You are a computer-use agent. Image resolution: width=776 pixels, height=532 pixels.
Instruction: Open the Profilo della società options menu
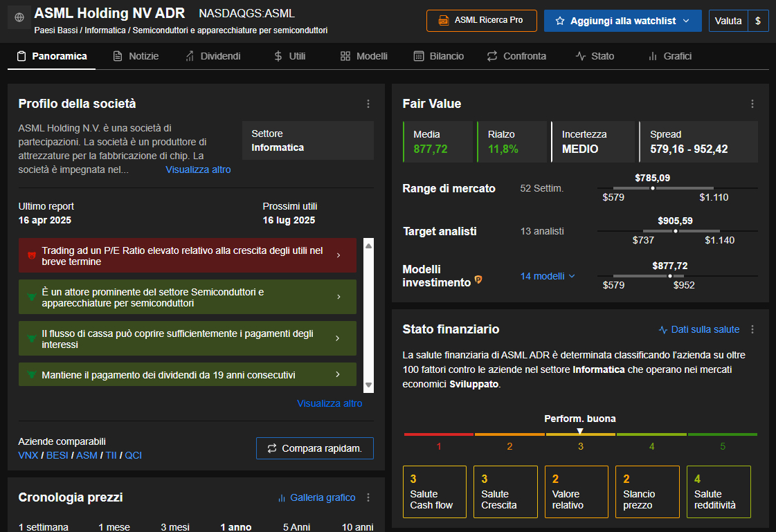click(368, 104)
